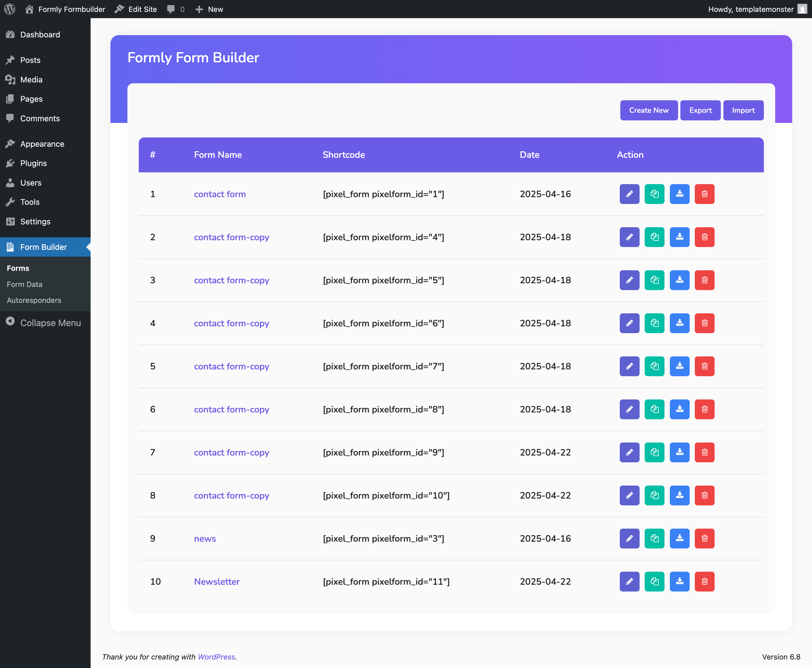Download form with shortcode id="5"

pos(679,280)
